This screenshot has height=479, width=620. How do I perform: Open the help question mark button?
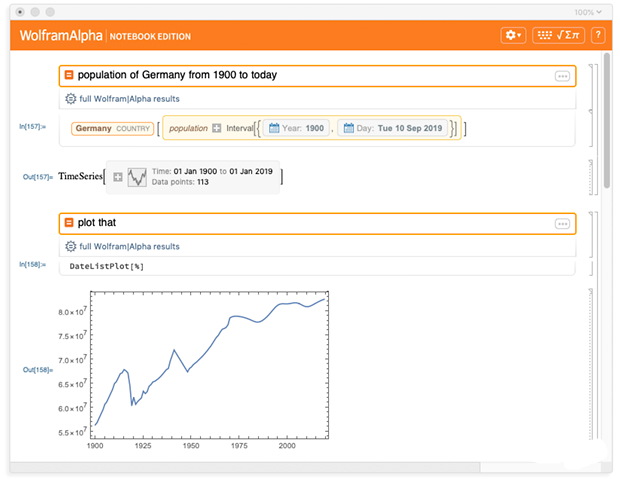coord(598,36)
